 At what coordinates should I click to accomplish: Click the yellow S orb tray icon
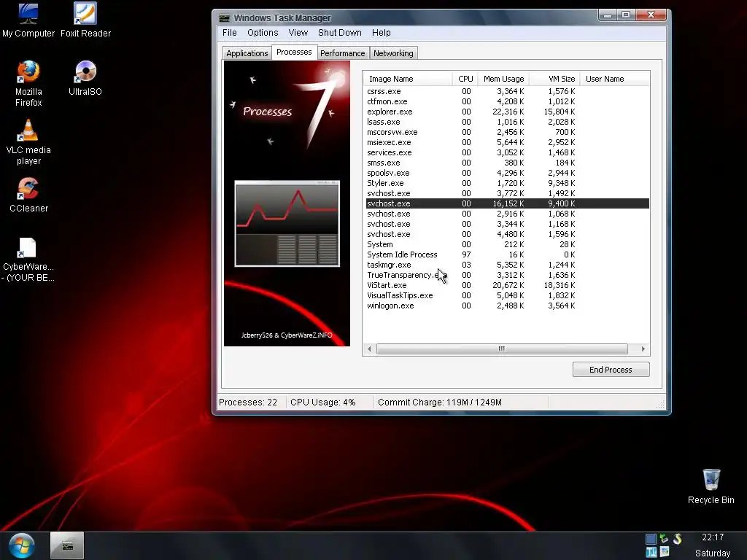tap(677, 539)
